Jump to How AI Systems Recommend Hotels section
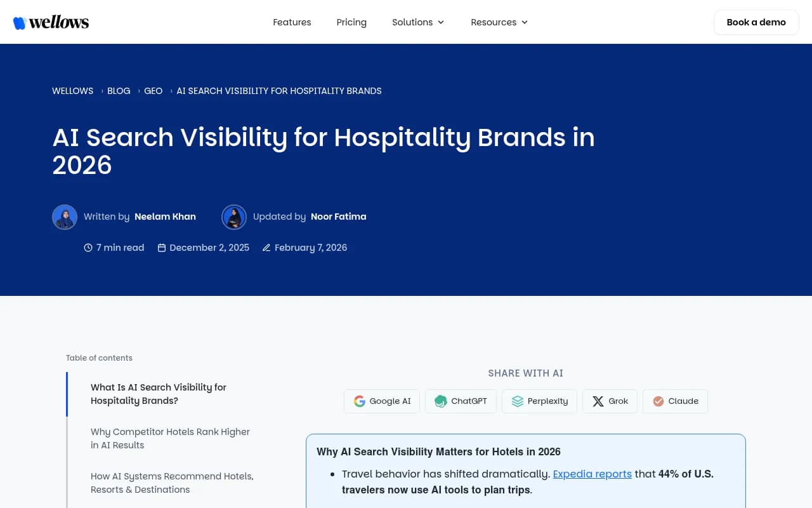The width and height of the screenshot is (812, 508). pos(172,483)
